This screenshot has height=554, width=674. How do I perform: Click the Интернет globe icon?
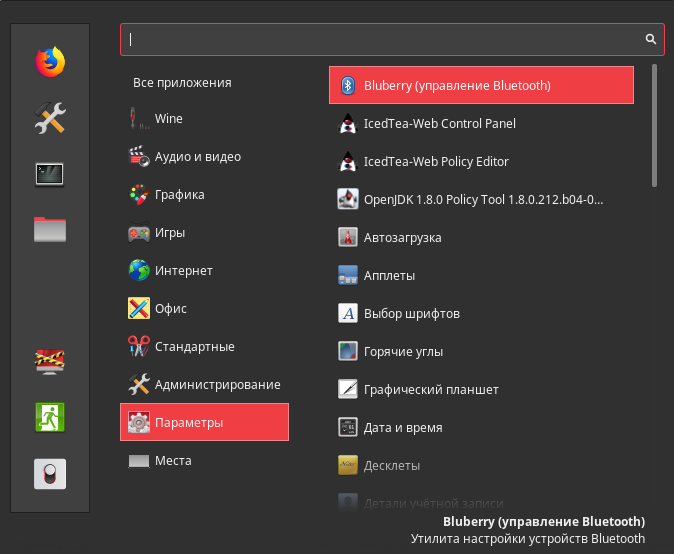pos(139,270)
